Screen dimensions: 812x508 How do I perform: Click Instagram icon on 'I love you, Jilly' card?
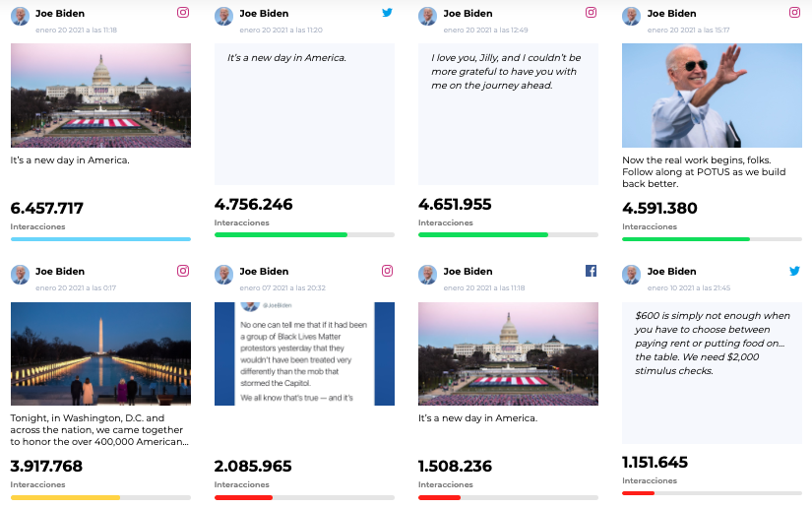coord(591,13)
